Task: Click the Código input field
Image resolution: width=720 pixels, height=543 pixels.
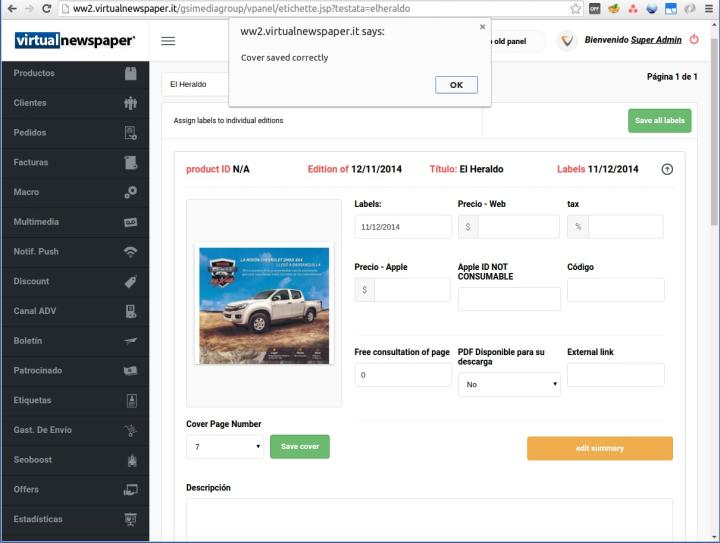Action: coord(616,290)
